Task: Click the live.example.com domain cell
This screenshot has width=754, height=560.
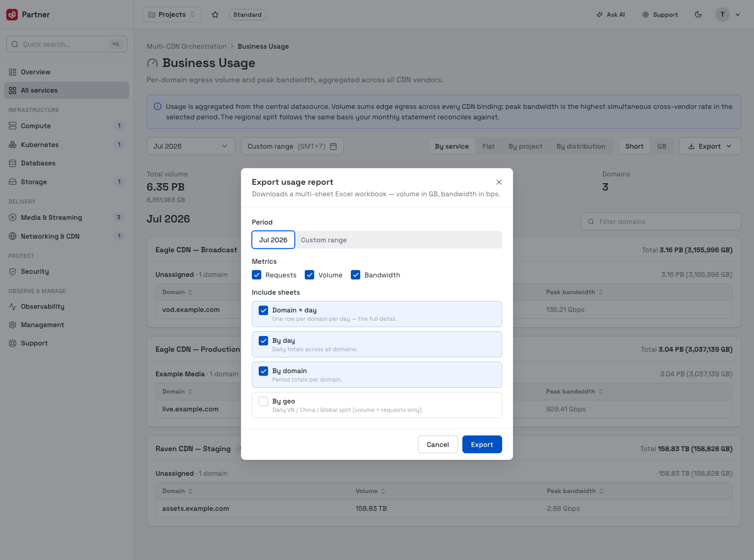Action: [x=190, y=409]
